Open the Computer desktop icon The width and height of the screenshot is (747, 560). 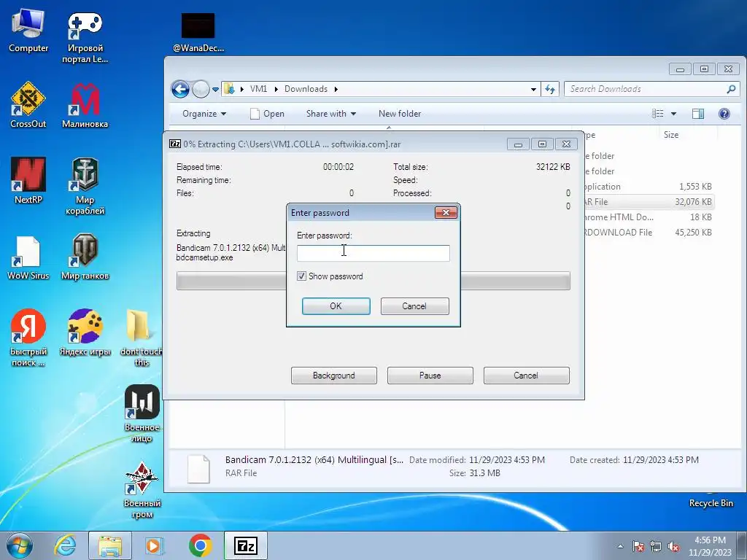click(28, 31)
